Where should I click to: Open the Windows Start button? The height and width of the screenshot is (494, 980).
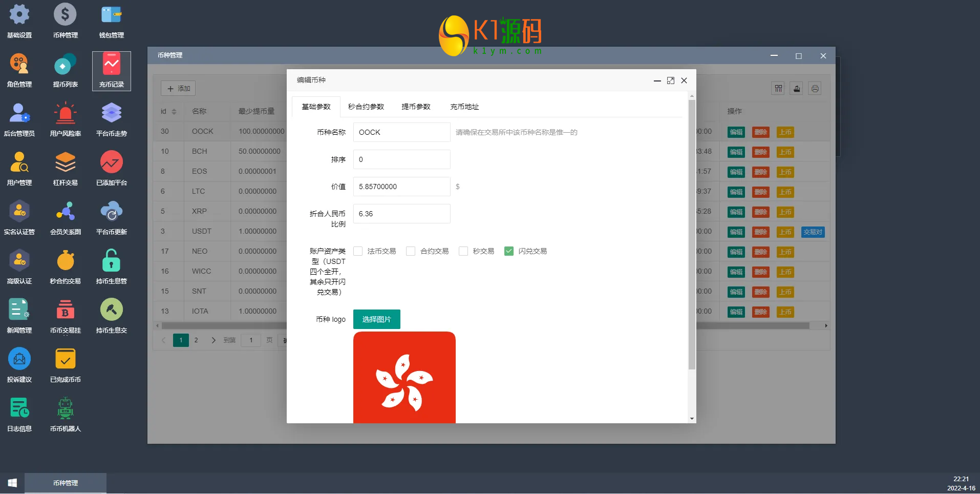(12, 483)
